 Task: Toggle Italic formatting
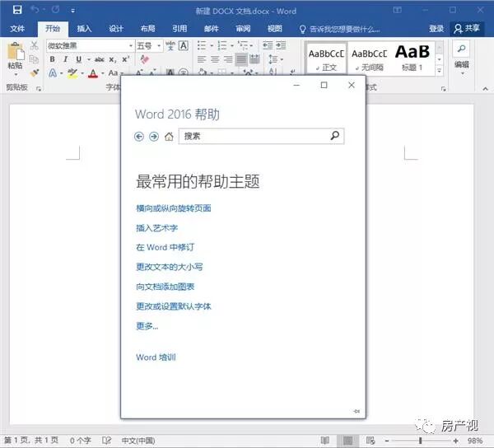65,59
